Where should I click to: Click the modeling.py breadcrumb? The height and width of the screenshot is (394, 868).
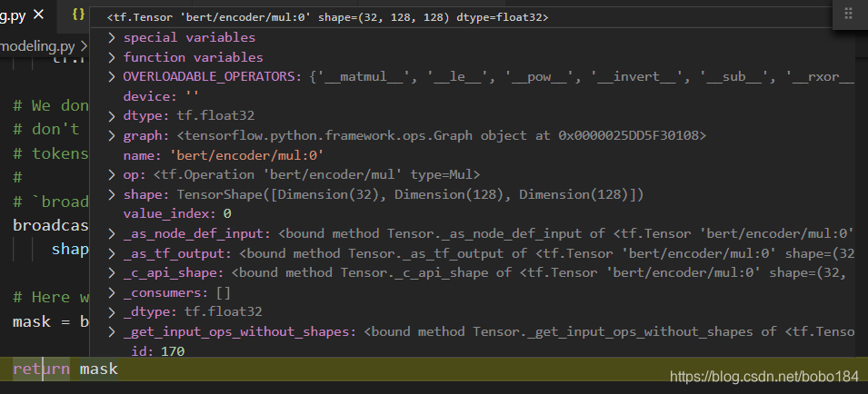pyautogui.click(x=38, y=46)
